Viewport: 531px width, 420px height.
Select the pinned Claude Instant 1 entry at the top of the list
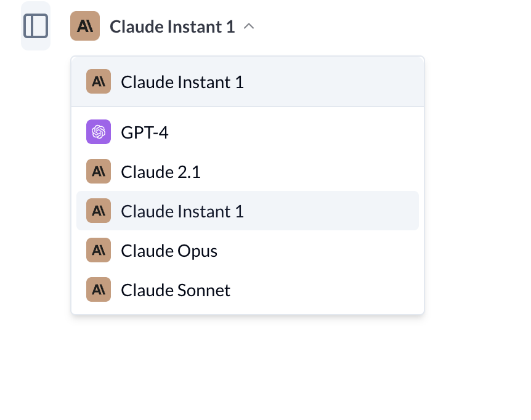click(248, 81)
